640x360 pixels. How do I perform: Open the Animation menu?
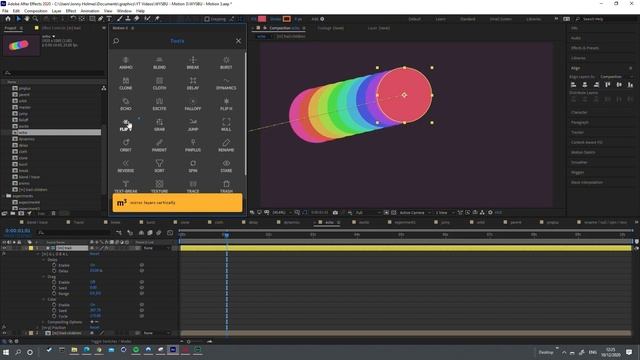pyautogui.click(x=90, y=11)
